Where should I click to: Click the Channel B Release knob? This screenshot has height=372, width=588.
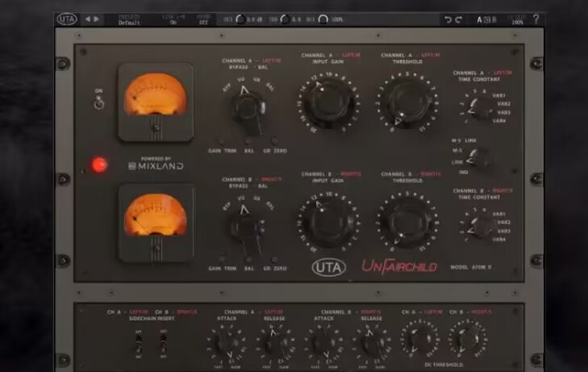[372, 343]
